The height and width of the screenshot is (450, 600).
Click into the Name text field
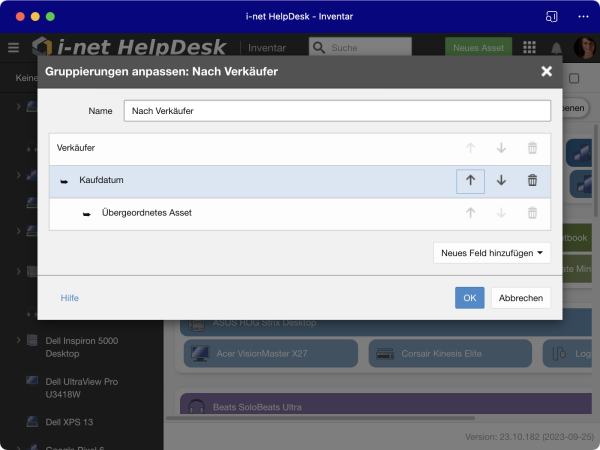coord(336,111)
